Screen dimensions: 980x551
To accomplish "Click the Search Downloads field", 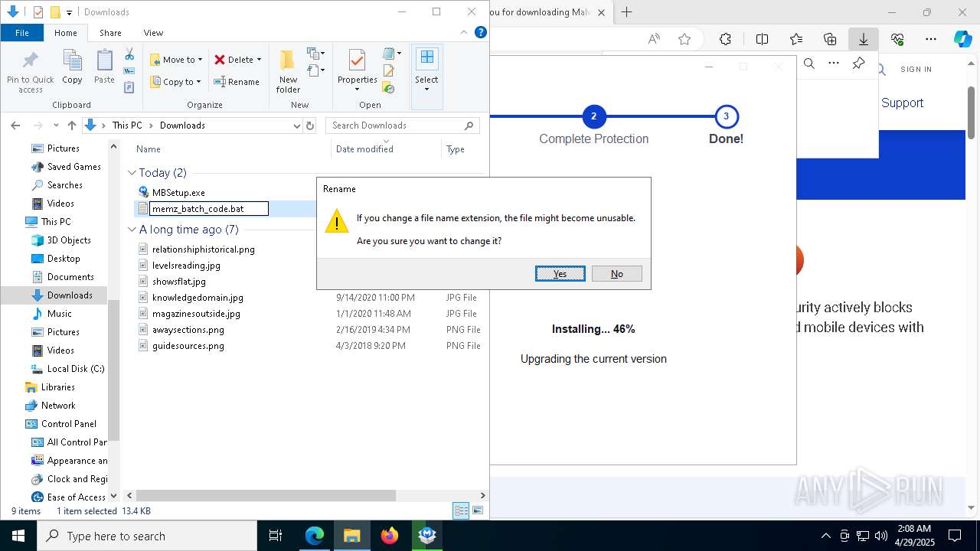I will click(x=403, y=126).
